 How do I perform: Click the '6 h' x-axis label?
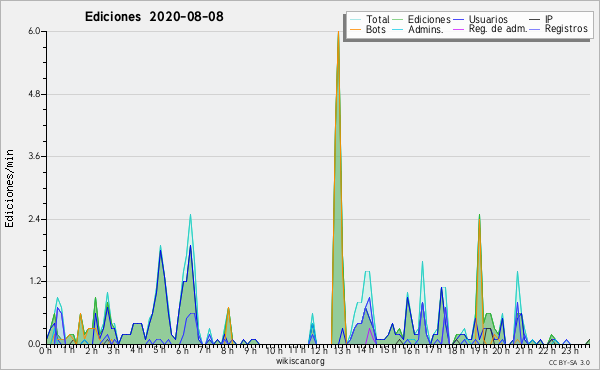point(182,350)
